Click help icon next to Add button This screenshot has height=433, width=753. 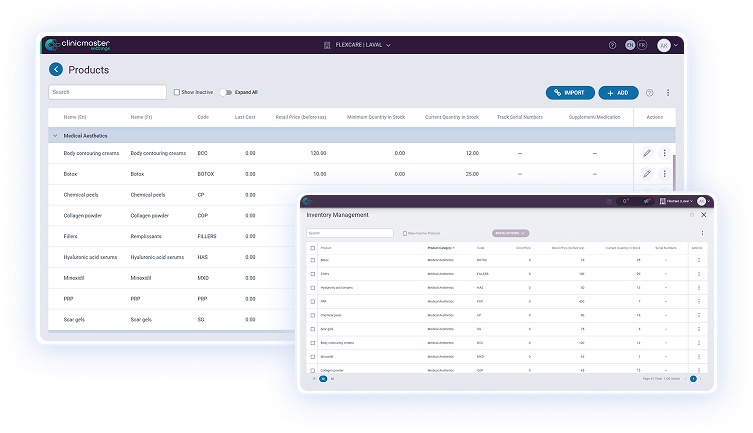point(650,92)
